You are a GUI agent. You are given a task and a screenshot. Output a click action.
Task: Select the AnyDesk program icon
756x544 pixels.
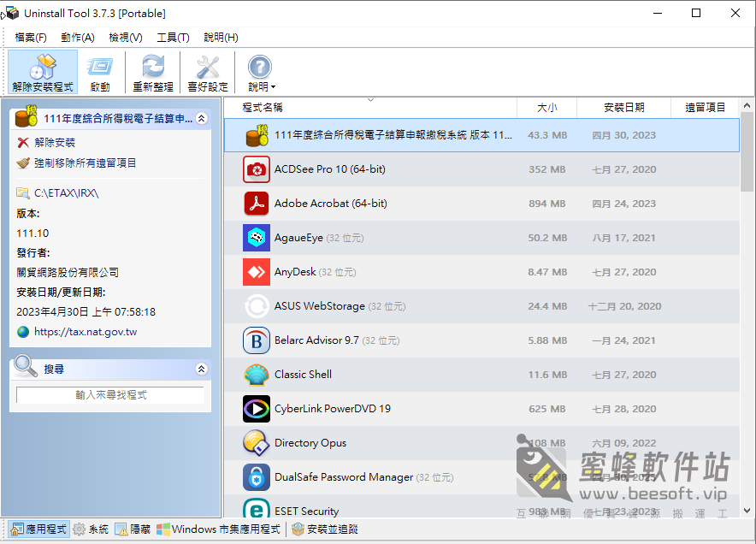pyautogui.click(x=257, y=272)
